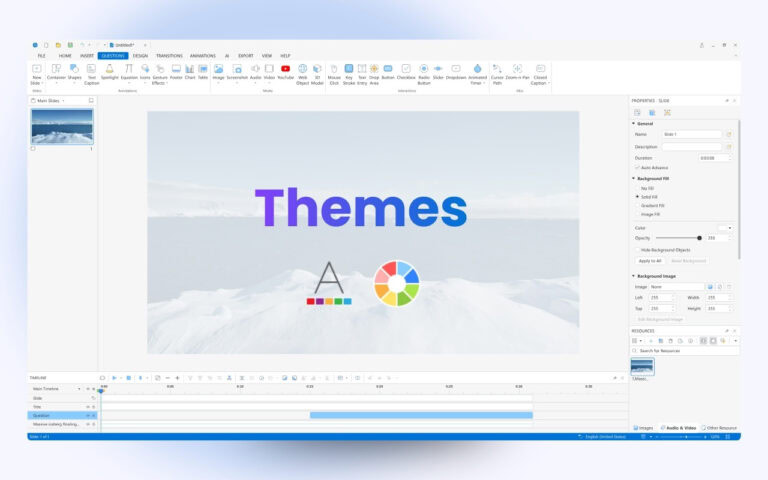Insert a 3D Model
This screenshot has height=480, width=768.
point(317,74)
